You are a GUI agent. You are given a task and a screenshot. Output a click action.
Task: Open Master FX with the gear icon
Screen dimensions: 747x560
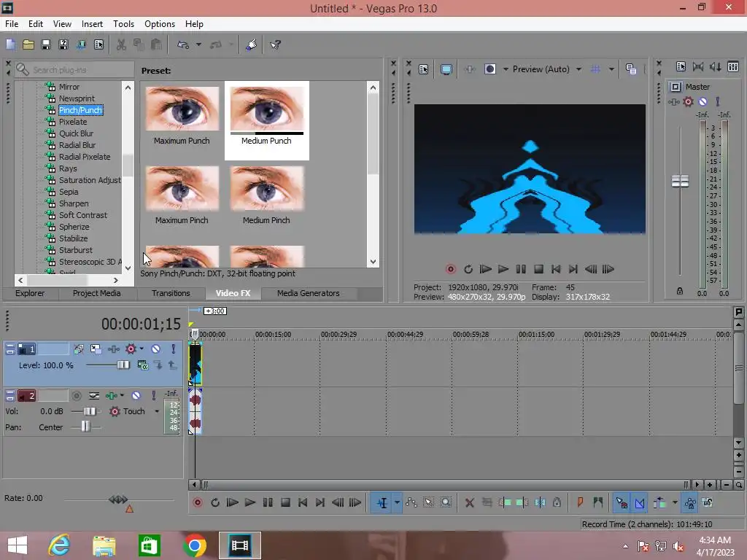pos(688,101)
